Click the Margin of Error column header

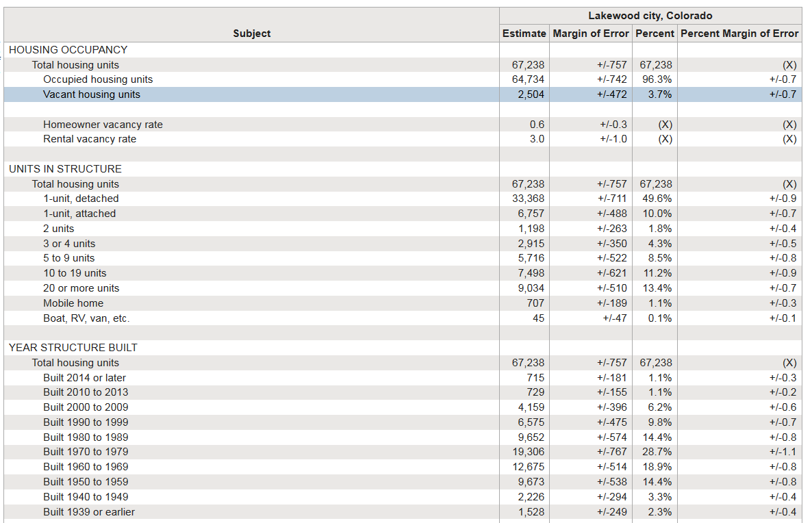(589, 34)
